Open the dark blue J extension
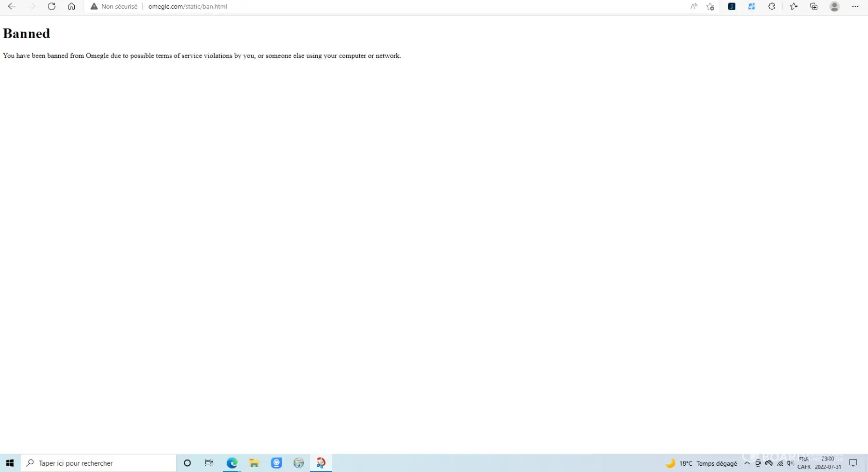The width and height of the screenshot is (868, 472). pyautogui.click(x=732, y=6)
